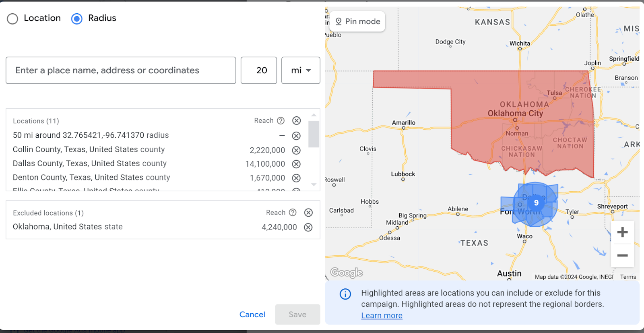Open the Reach help icon in the Locations header

pyautogui.click(x=281, y=121)
